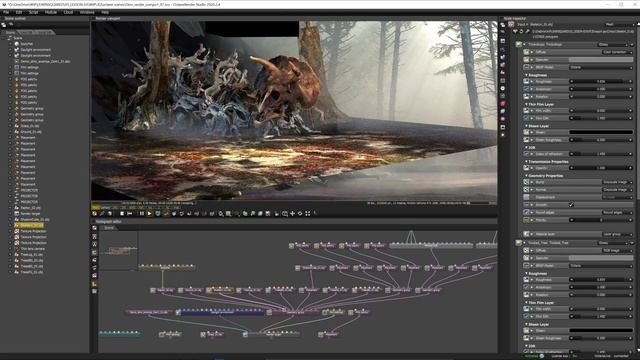Pause the render in the viewport toolbar
The width and height of the screenshot is (640, 360).
[x=142, y=213]
